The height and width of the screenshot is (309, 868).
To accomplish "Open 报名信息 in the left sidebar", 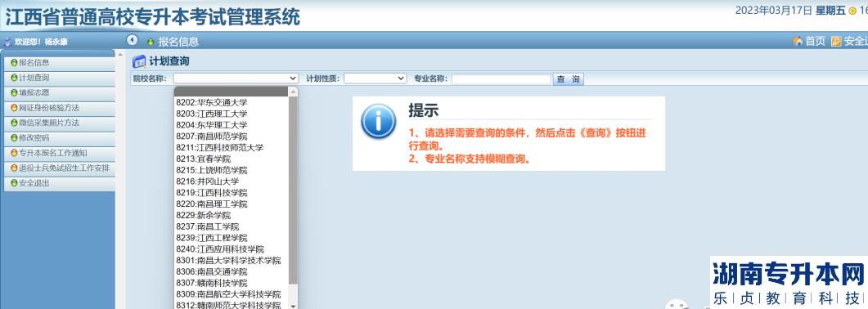I will (60, 63).
